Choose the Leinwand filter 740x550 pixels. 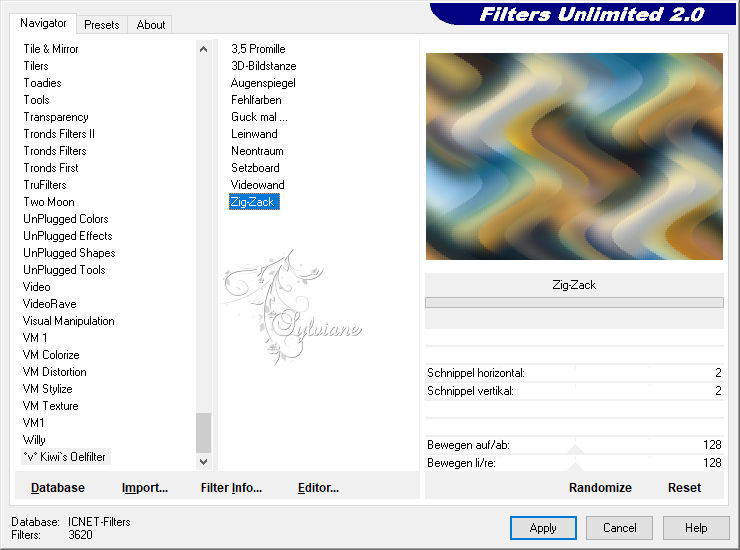(254, 134)
